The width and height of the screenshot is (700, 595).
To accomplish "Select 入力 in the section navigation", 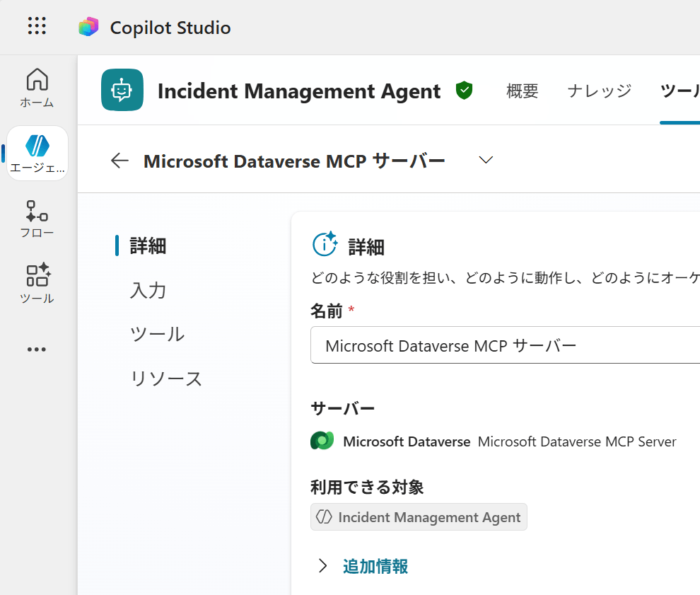I will (x=148, y=290).
